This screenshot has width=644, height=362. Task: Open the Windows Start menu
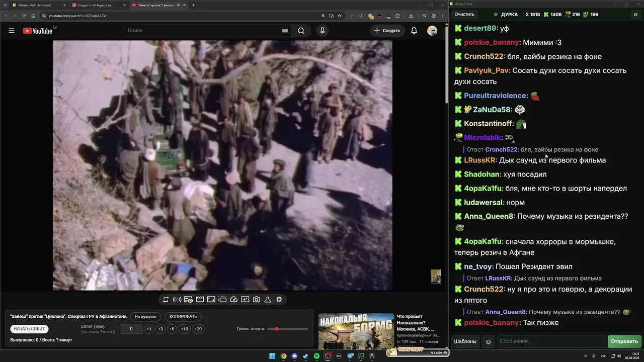pos(272,356)
